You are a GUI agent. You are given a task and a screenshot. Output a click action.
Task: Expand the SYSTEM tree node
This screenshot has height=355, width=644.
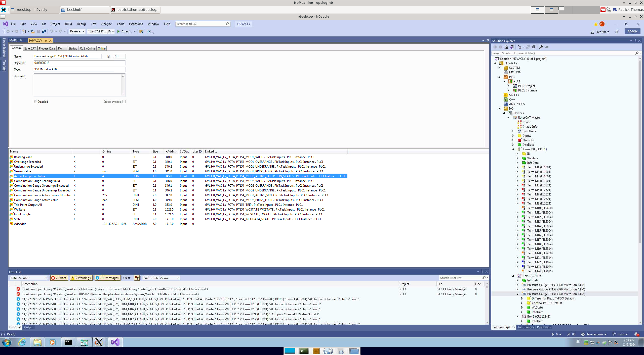click(499, 68)
